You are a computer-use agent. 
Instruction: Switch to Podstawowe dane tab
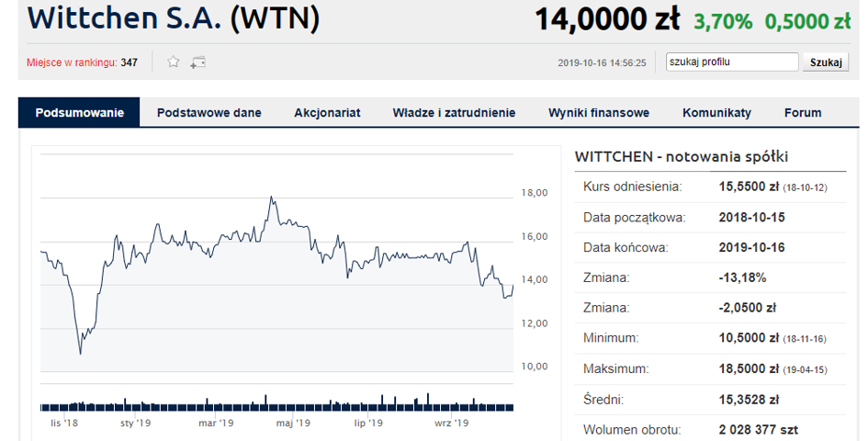pyautogui.click(x=209, y=112)
